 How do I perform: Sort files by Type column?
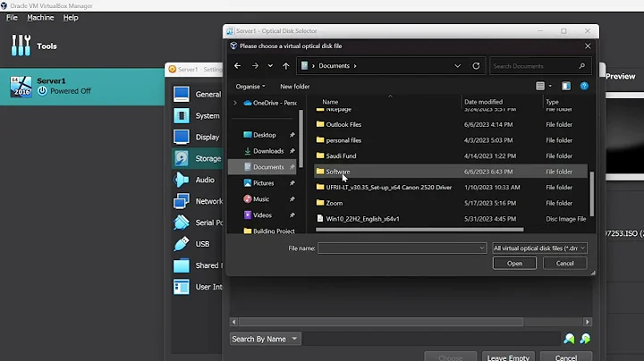tap(552, 102)
